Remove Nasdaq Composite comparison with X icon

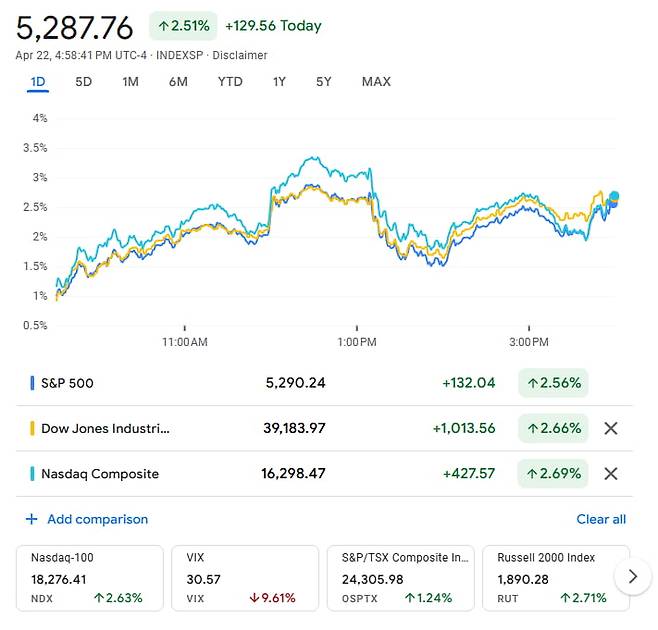pyautogui.click(x=611, y=474)
